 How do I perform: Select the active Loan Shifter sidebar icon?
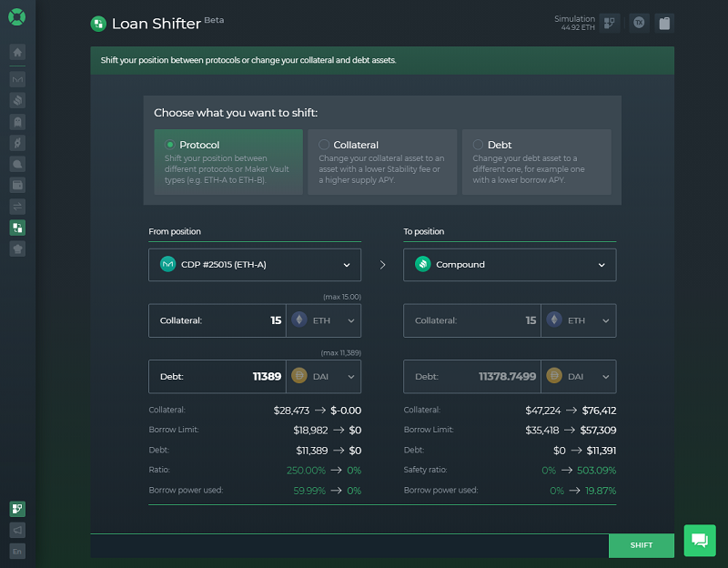[x=17, y=228]
